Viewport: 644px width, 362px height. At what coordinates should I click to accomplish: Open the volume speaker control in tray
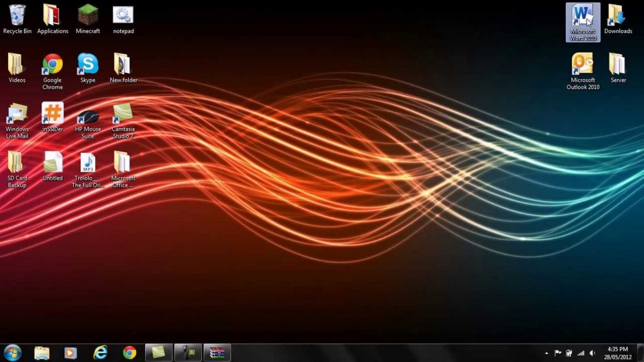[x=592, y=353]
